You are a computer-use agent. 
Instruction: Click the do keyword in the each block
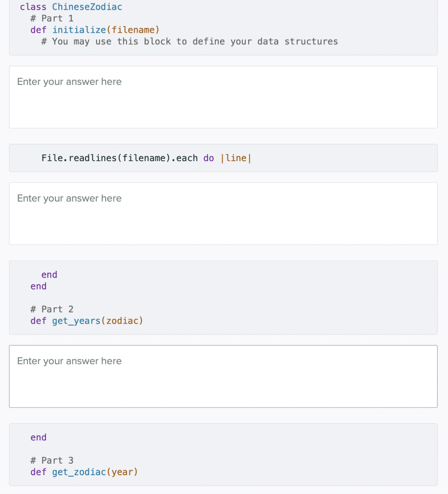[209, 158]
